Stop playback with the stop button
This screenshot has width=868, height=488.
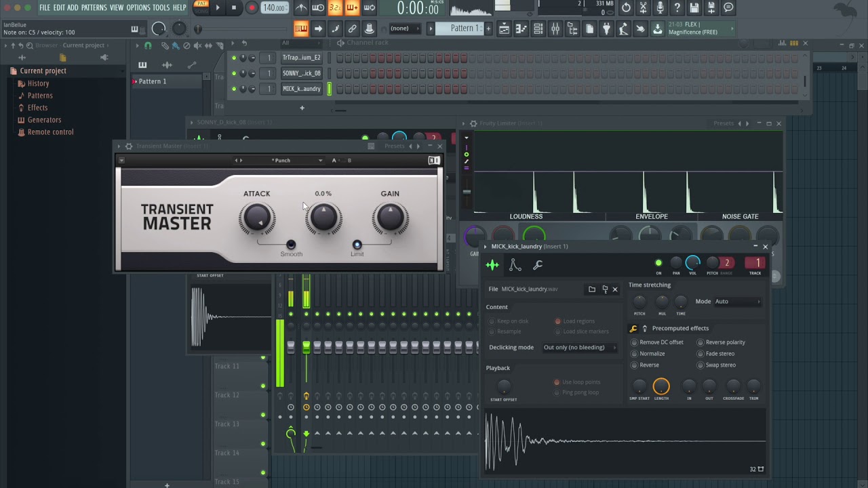coord(234,8)
